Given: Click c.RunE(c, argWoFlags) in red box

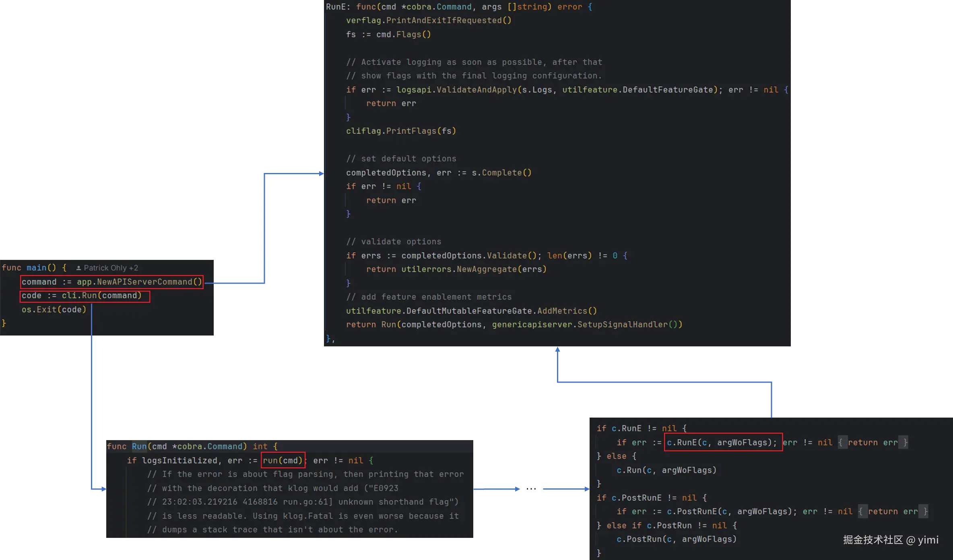Looking at the screenshot, I should point(722,443).
